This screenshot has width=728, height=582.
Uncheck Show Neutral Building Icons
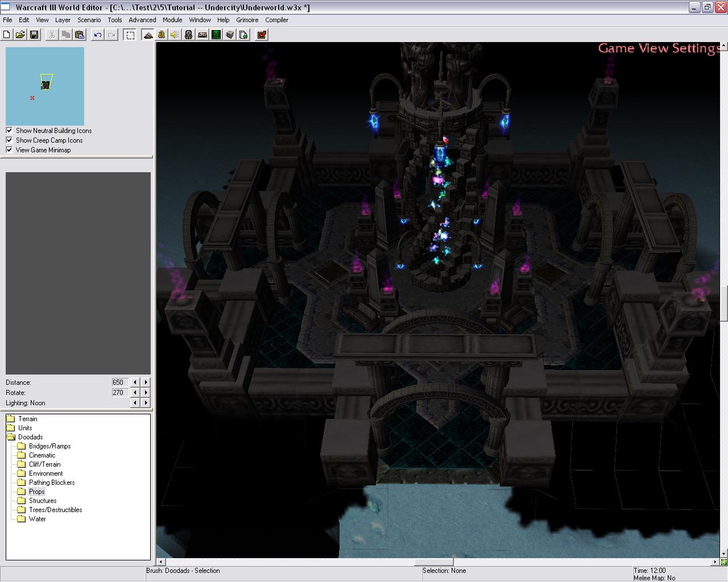10,130
